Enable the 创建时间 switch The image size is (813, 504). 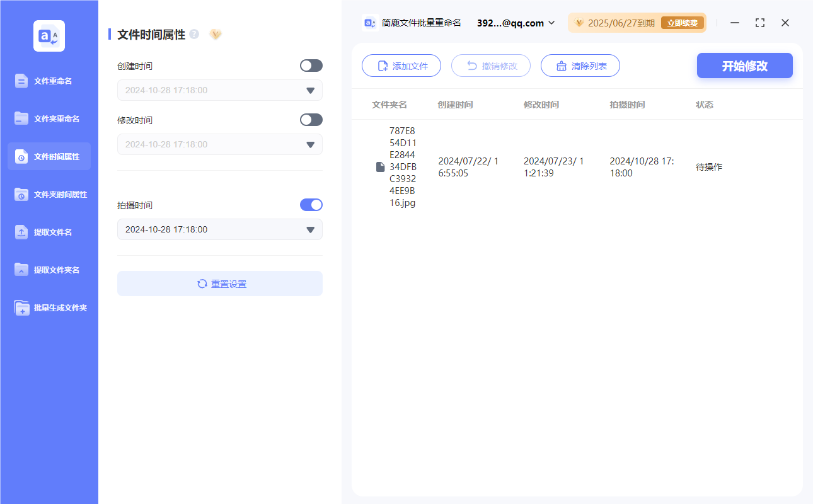pyautogui.click(x=311, y=66)
